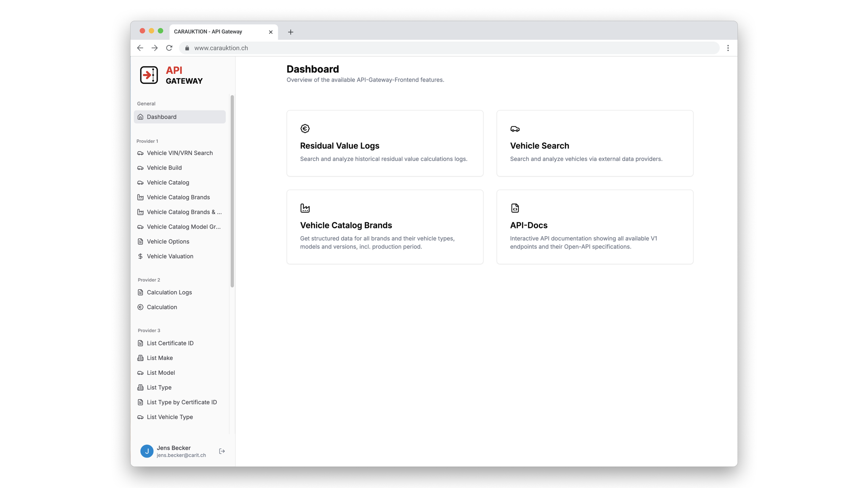
Task: Click the API Gateway logo icon
Action: [x=149, y=75]
